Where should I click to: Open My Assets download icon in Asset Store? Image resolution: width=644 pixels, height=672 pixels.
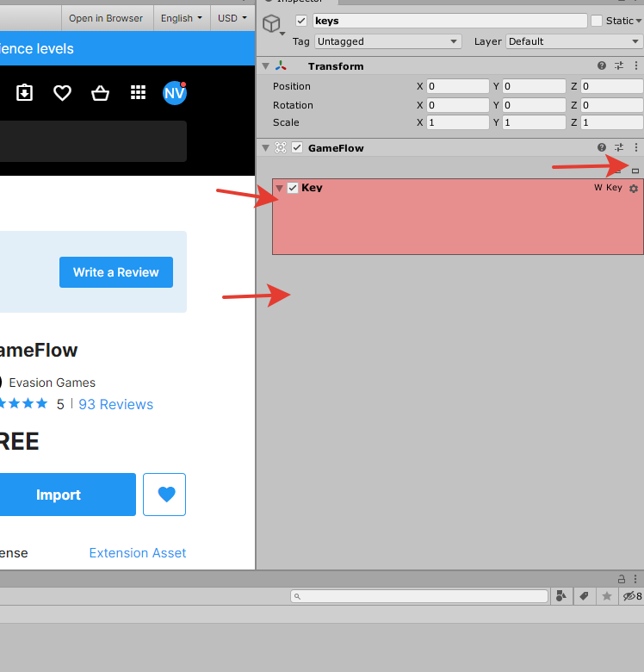pyautogui.click(x=24, y=92)
